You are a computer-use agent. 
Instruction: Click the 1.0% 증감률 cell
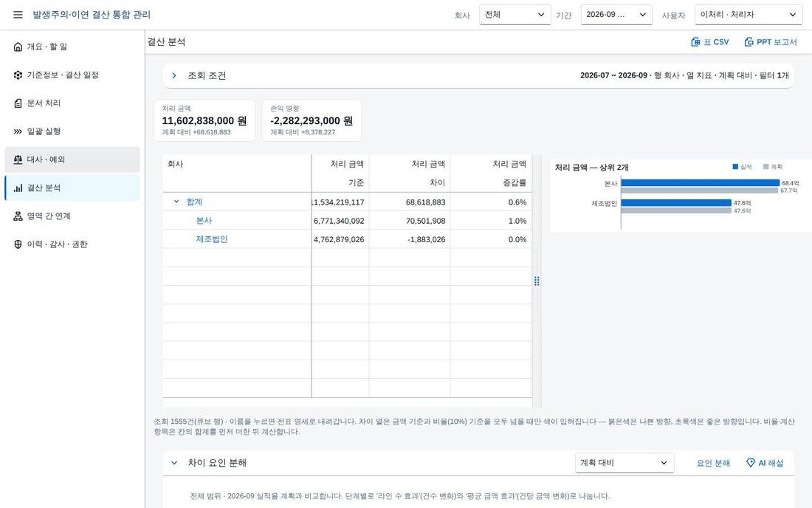(x=491, y=221)
